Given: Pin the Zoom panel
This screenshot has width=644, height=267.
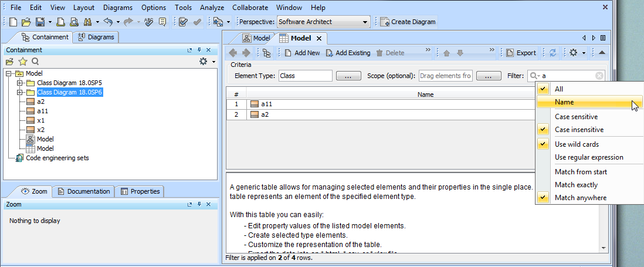Looking at the screenshot, I should pos(199,205).
